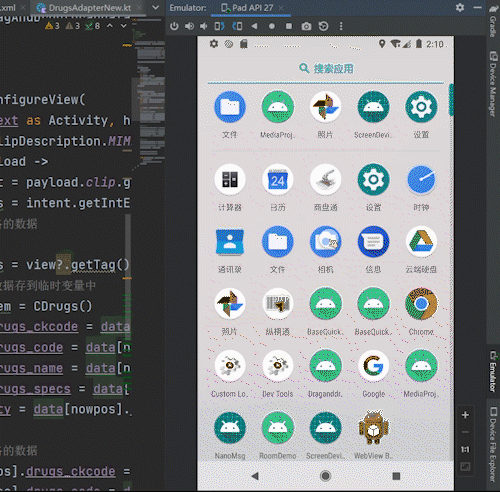Click the warnings count indicator showing 3
Viewport: 500px width, 492px height.
click(53, 26)
